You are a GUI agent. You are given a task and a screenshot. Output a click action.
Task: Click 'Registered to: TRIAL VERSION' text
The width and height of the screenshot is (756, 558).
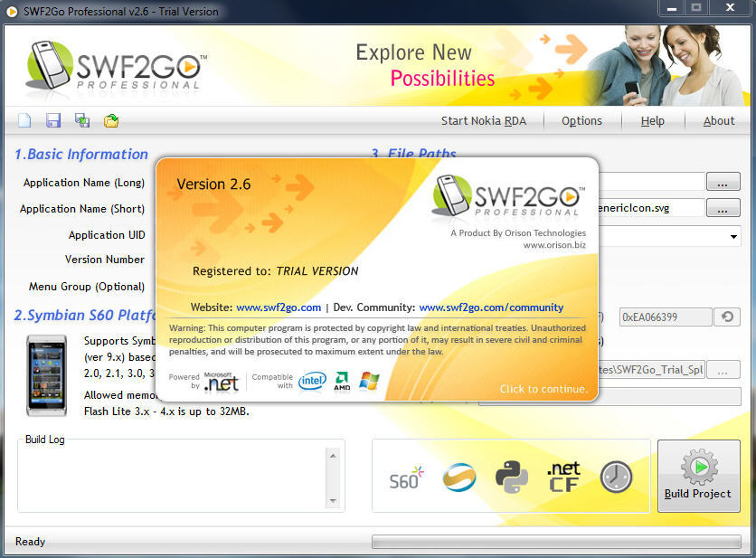pos(275,271)
